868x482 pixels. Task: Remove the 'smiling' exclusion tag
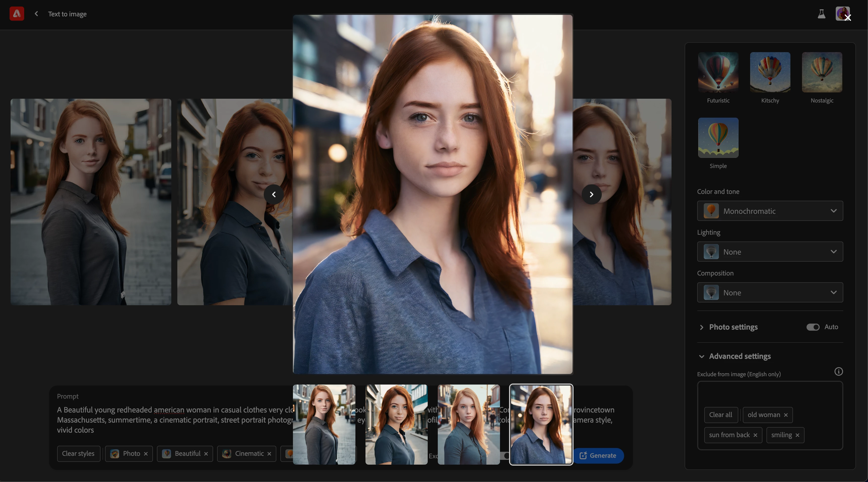click(797, 435)
